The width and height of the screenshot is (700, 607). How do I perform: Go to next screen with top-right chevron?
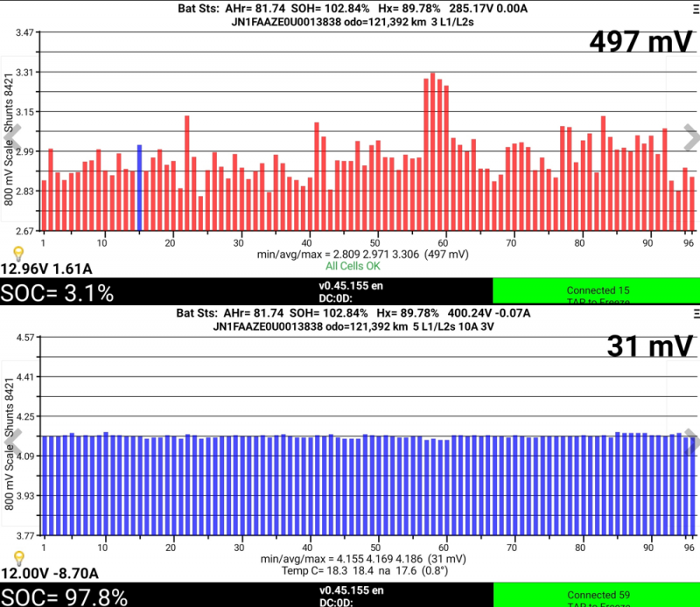[x=691, y=137]
